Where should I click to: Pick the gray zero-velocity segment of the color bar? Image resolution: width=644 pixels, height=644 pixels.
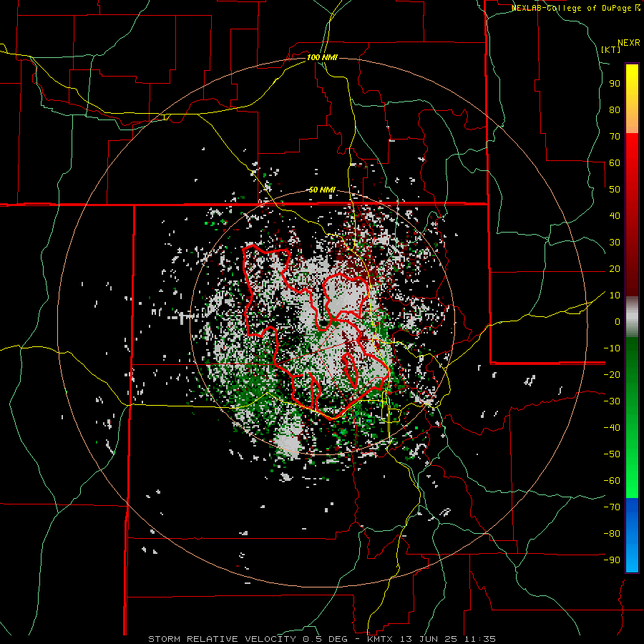[632, 316]
